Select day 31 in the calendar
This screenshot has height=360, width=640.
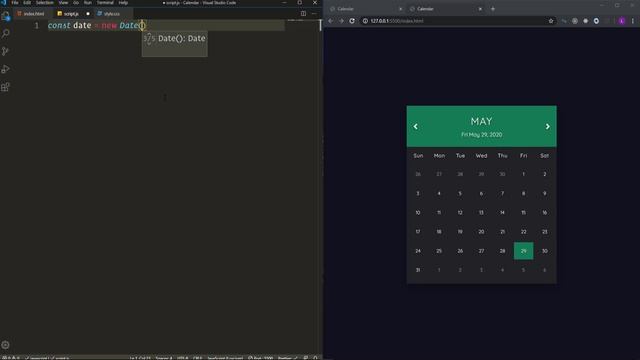[x=418, y=270]
